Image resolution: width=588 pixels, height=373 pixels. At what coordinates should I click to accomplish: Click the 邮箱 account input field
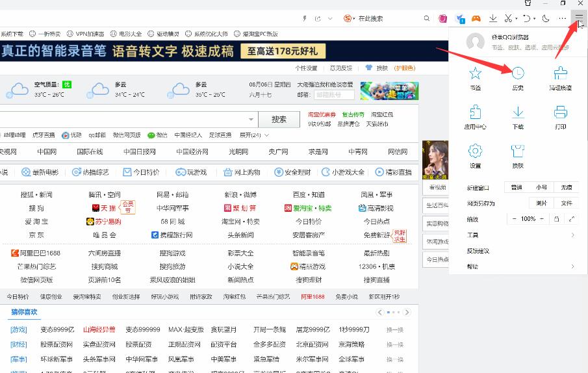(x=334, y=95)
